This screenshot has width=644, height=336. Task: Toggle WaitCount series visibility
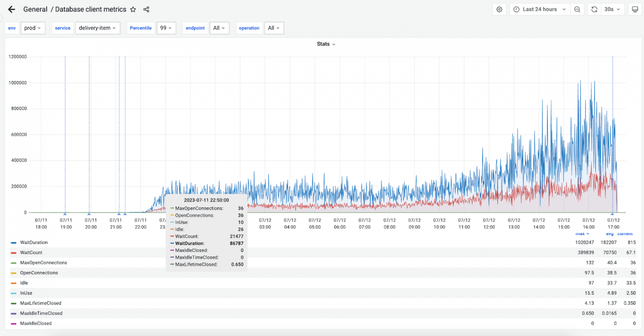[x=31, y=253]
